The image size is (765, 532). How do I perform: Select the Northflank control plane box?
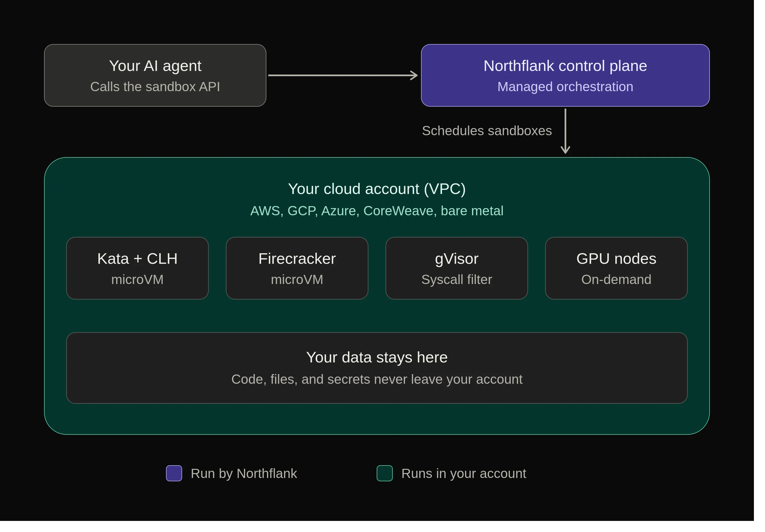(x=565, y=75)
